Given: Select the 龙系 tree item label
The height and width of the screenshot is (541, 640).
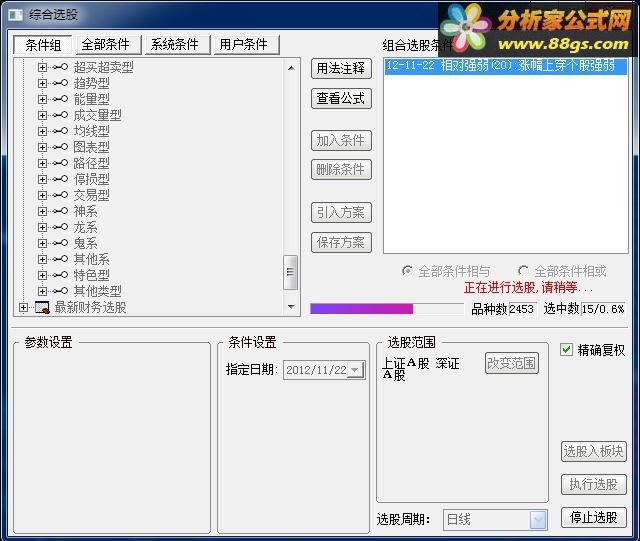Looking at the screenshot, I should point(86,227).
